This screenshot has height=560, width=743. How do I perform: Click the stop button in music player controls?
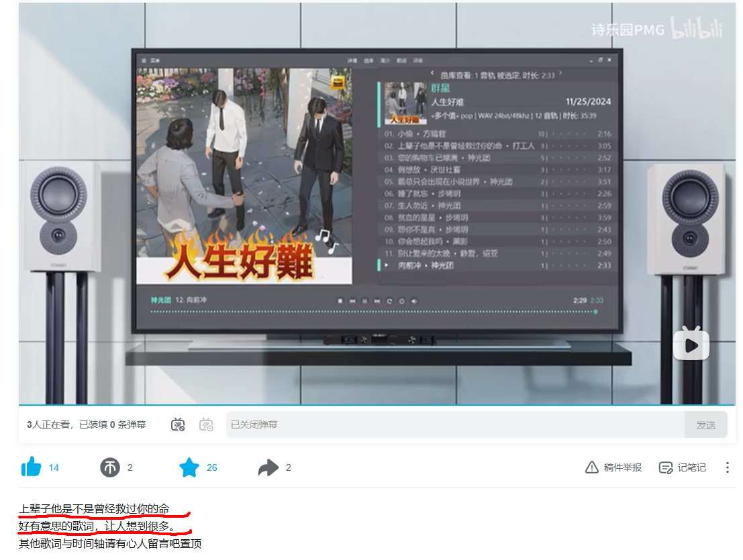click(x=340, y=301)
